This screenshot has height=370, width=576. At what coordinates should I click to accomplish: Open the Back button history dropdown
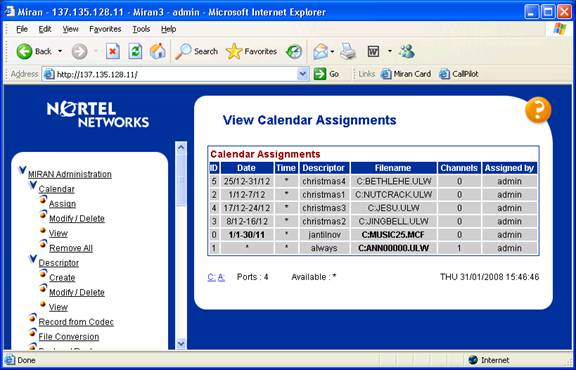(x=60, y=51)
